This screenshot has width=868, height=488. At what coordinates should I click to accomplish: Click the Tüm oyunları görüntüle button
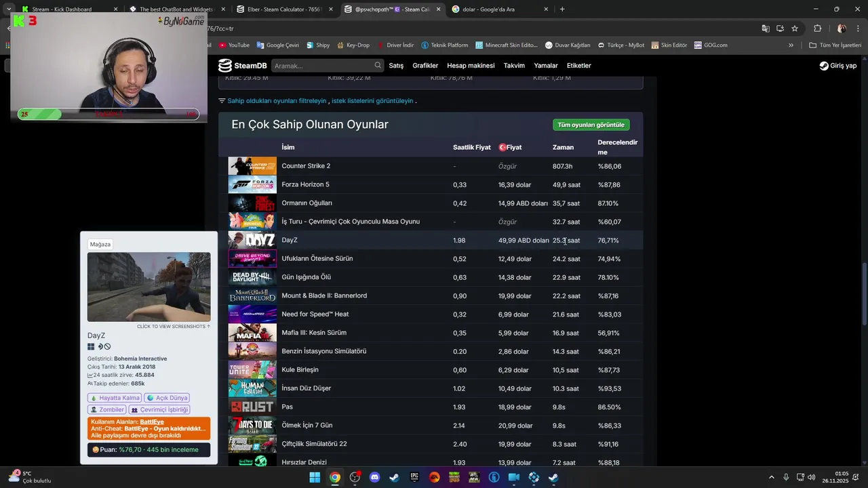[591, 125]
